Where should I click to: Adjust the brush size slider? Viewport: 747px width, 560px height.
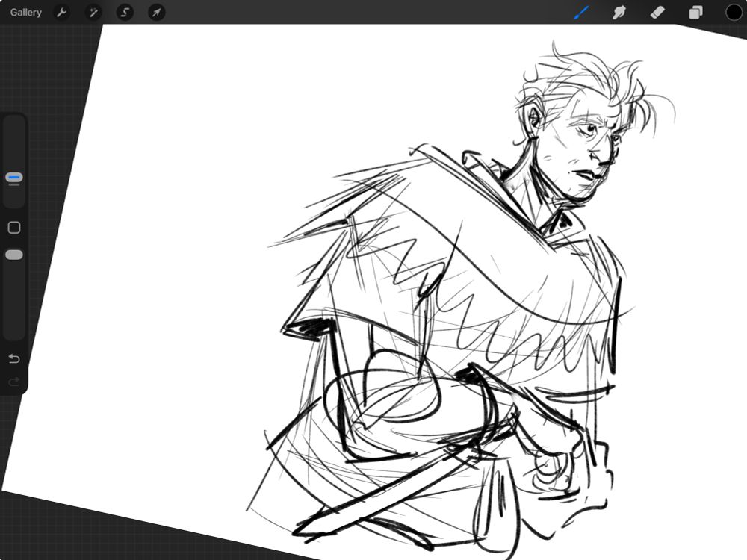[14, 178]
